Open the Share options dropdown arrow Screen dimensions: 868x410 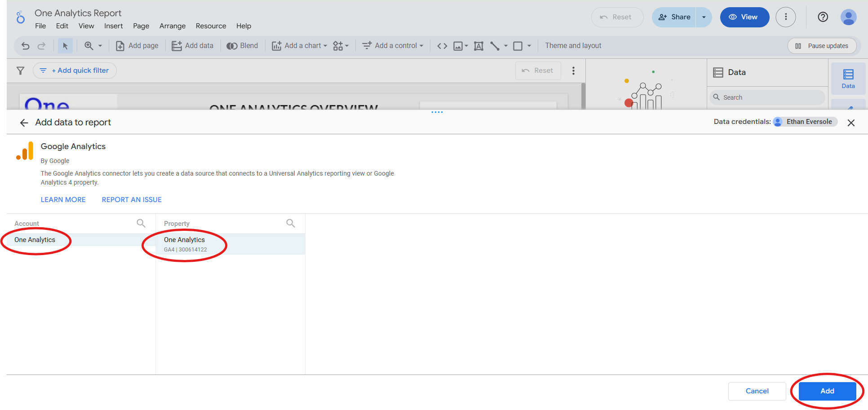coord(704,17)
